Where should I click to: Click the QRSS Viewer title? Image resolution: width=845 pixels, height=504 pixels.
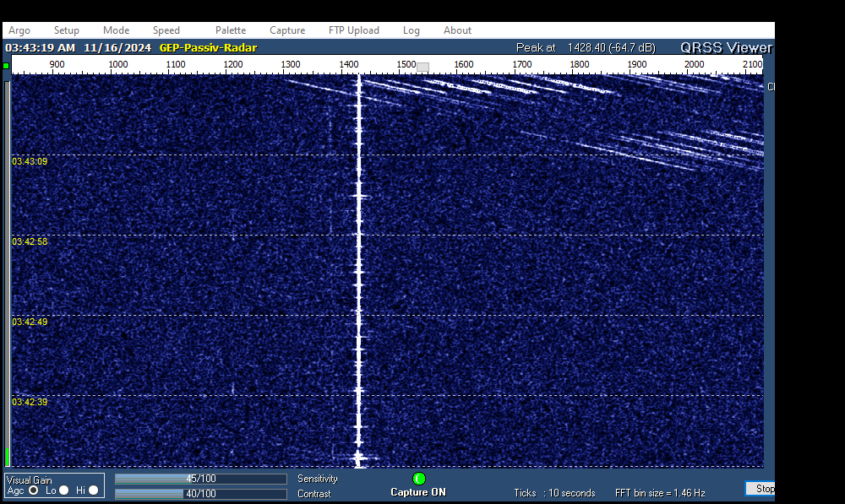coord(726,47)
